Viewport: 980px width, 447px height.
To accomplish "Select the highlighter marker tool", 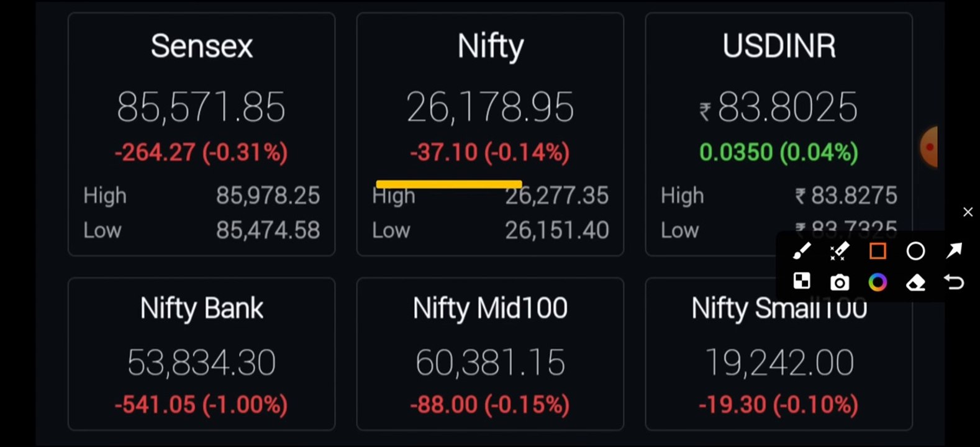I will point(840,251).
